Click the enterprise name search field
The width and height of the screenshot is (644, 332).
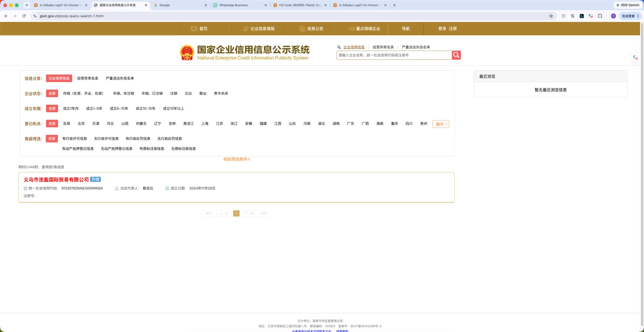[x=394, y=55]
